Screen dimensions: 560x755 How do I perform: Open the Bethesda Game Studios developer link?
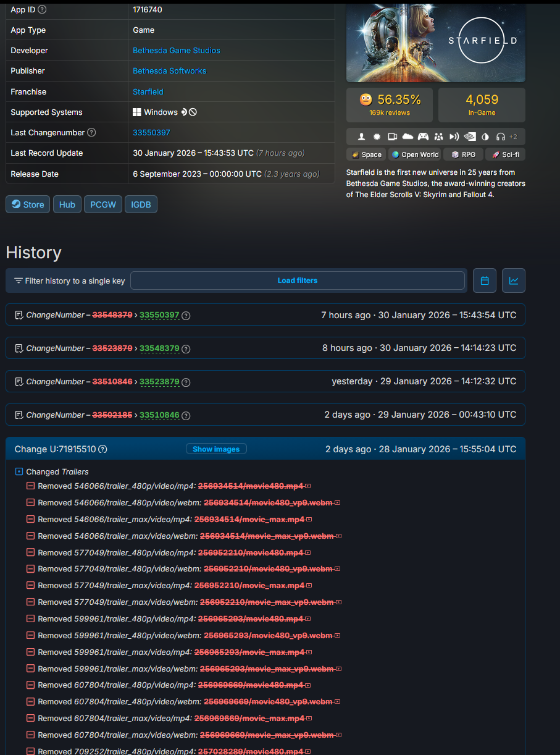177,51
